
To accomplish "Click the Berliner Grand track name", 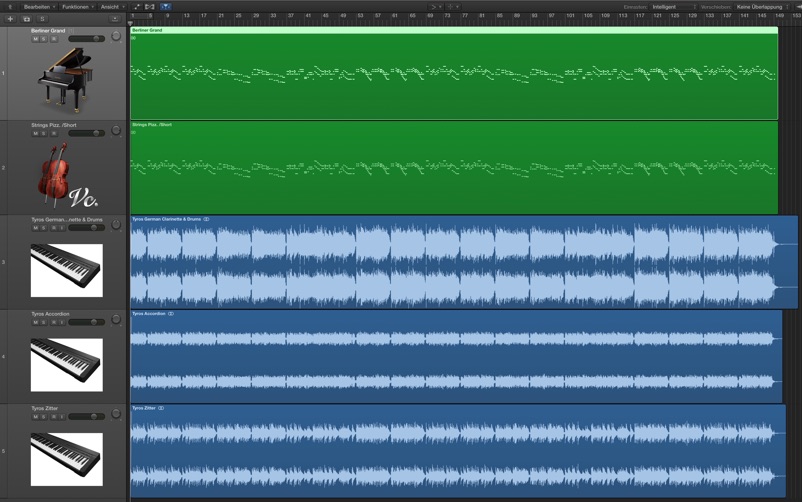I will coord(48,31).
